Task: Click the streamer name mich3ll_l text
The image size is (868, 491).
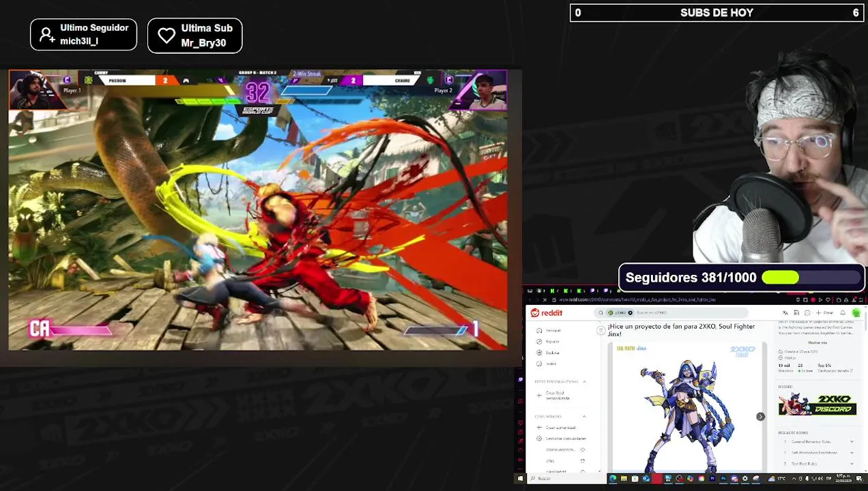Action: pyautogui.click(x=79, y=41)
